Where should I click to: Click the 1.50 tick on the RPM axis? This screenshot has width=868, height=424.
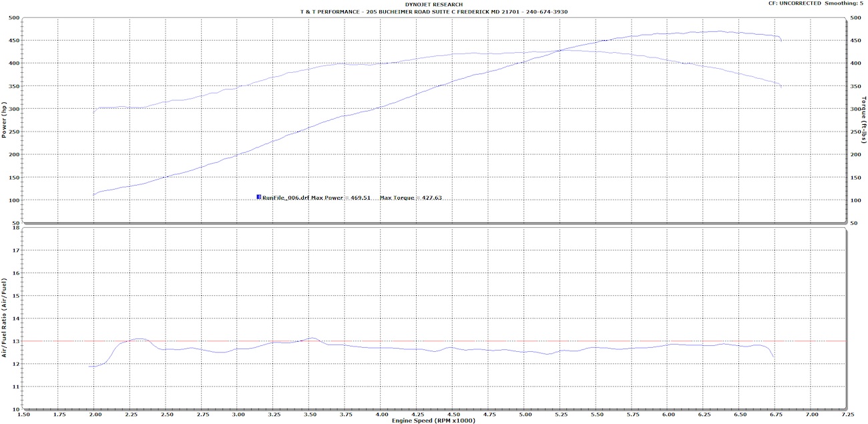pyautogui.click(x=22, y=414)
